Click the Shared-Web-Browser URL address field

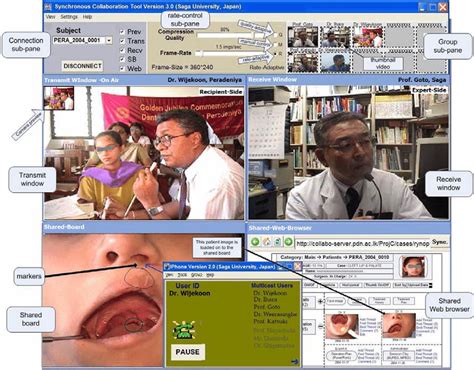[362, 243]
